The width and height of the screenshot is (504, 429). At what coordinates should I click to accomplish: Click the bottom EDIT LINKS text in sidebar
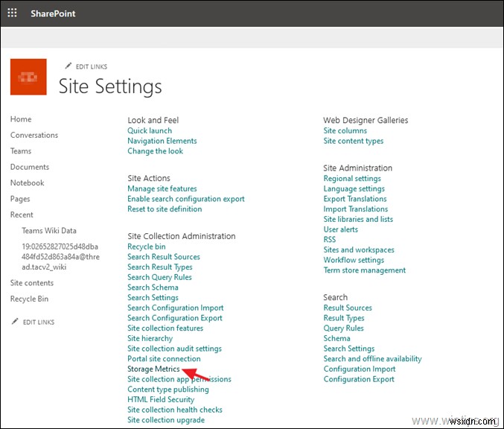pyautogui.click(x=39, y=322)
